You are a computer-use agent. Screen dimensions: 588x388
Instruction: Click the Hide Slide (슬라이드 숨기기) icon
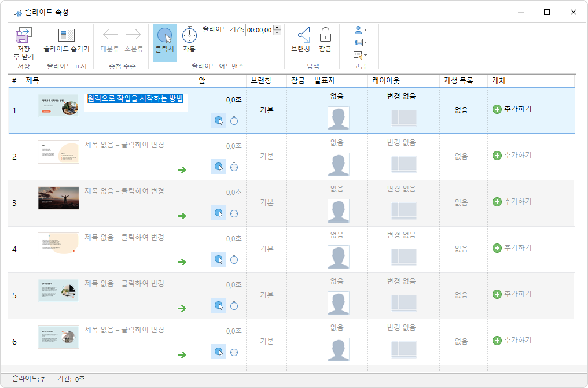[66, 36]
